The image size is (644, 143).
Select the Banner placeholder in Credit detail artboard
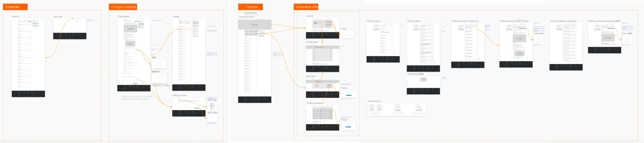(x=323, y=47)
